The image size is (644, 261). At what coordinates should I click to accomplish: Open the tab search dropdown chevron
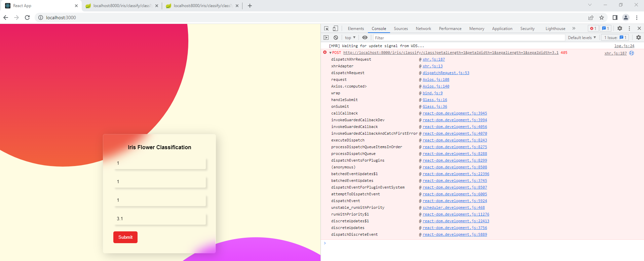590,5
